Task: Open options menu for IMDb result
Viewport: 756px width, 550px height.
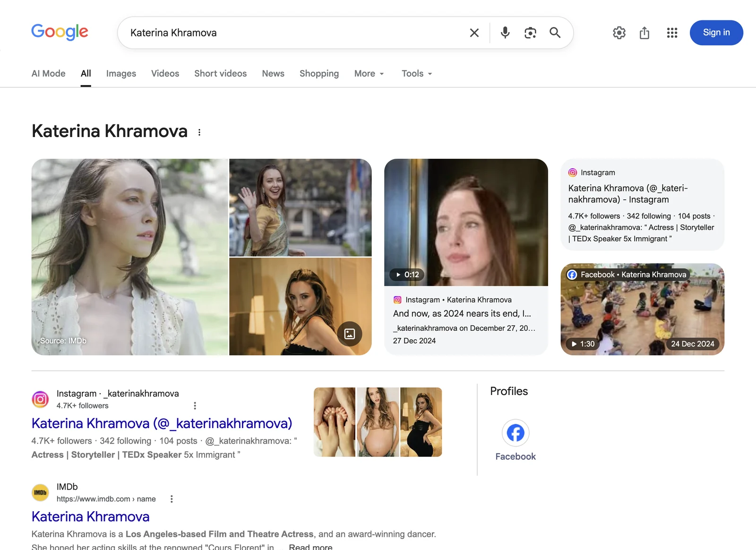Action: (x=172, y=499)
